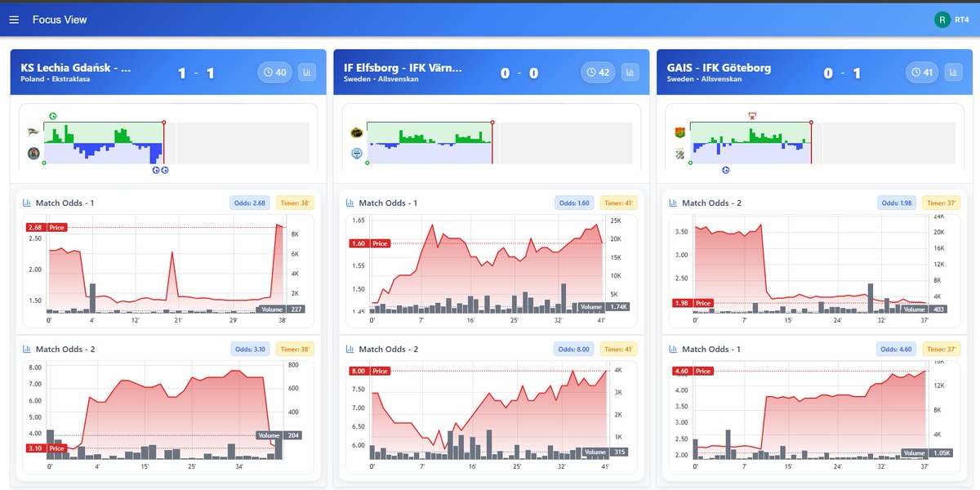Image resolution: width=980 pixels, height=490 pixels.
Task: Click the Focus View title in header
Action: click(60, 20)
